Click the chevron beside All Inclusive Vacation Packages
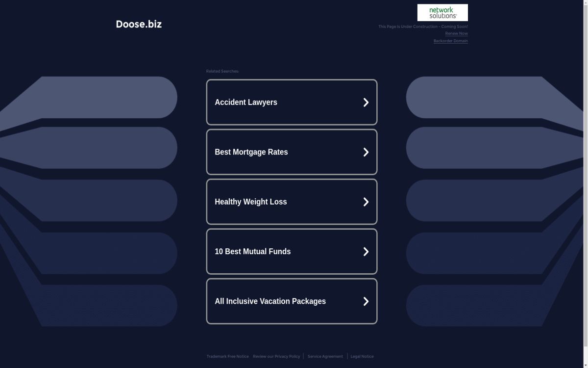 click(366, 301)
